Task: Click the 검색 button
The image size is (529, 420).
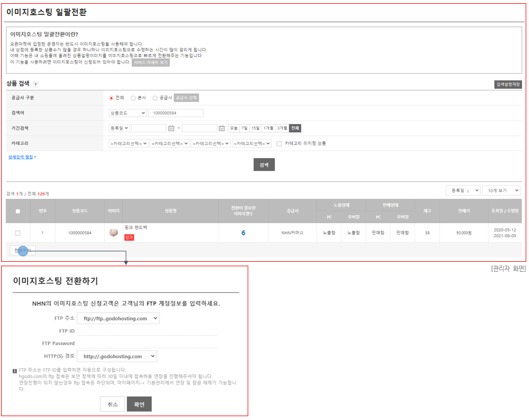Action: pos(264,164)
